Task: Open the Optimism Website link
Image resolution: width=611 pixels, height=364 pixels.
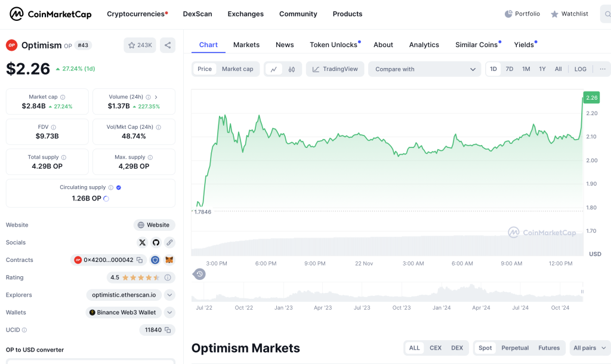Action: 155,225
